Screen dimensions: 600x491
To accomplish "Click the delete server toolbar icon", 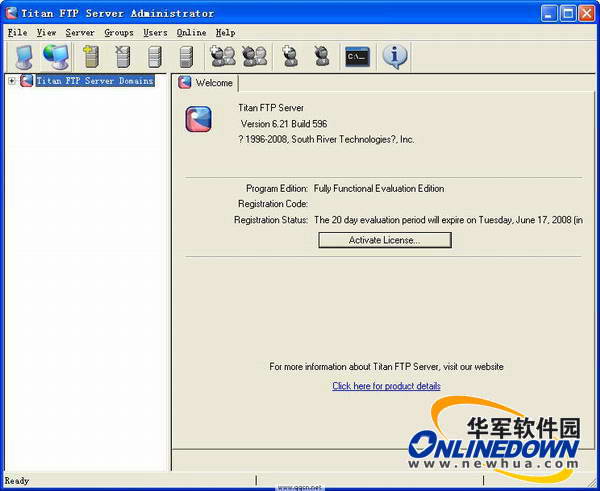I will (x=123, y=57).
